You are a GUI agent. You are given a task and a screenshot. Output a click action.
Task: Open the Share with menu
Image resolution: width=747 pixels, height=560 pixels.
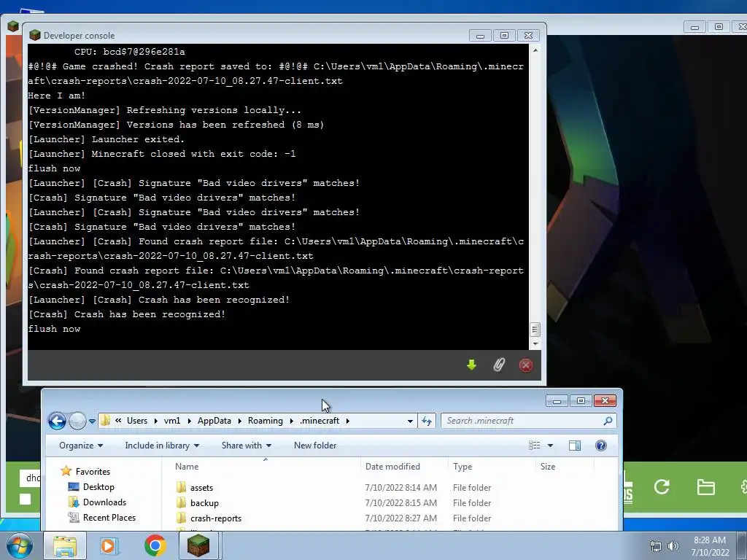247,446
